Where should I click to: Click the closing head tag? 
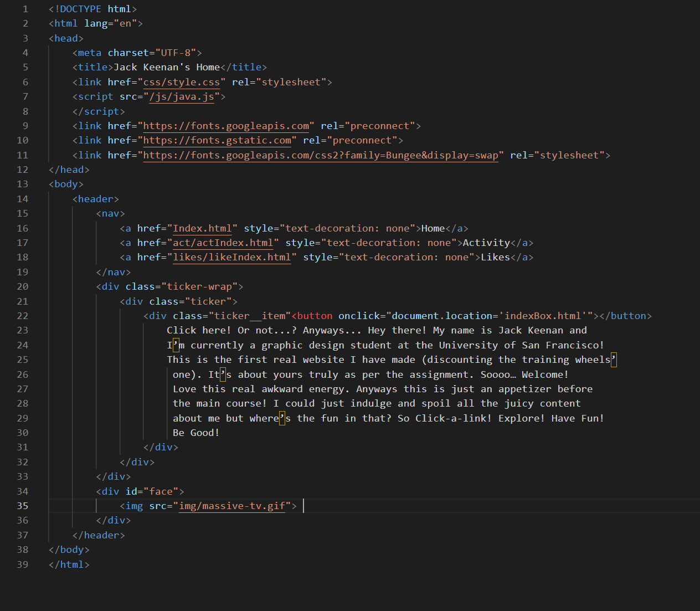69,170
